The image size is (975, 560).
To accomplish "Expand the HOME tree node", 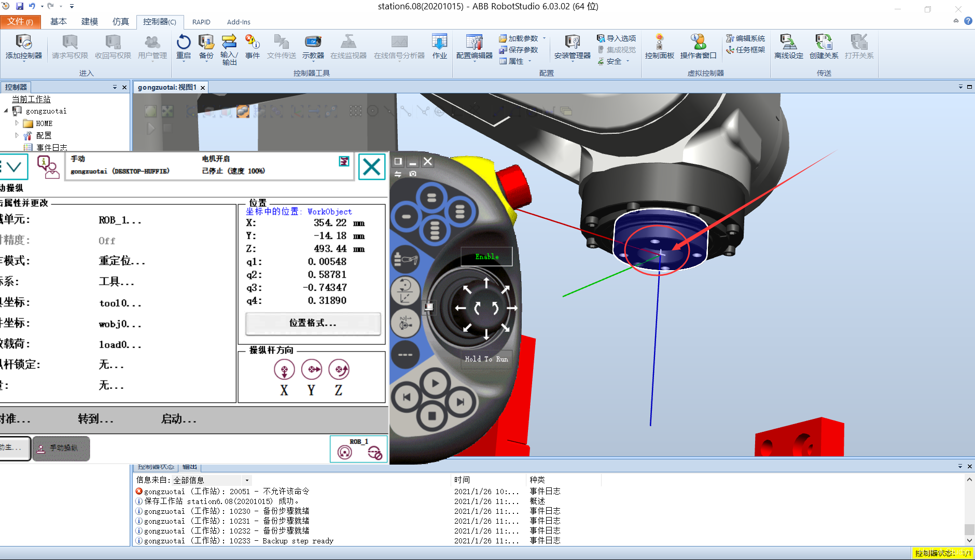I will click(17, 123).
